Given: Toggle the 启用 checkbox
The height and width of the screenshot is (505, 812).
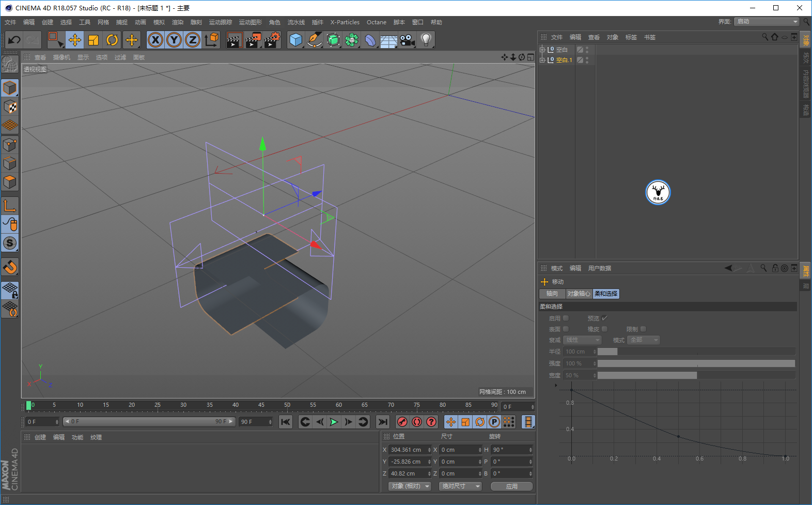Looking at the screenshot, I should pyautogui.click(x=566, y=318).
